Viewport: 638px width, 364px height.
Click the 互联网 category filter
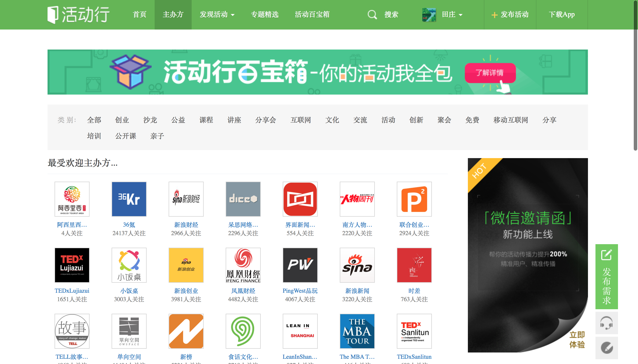301,120
